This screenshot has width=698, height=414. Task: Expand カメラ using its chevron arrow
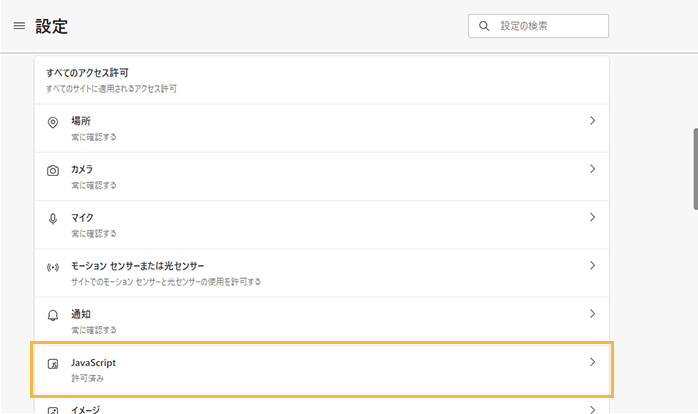592,169
